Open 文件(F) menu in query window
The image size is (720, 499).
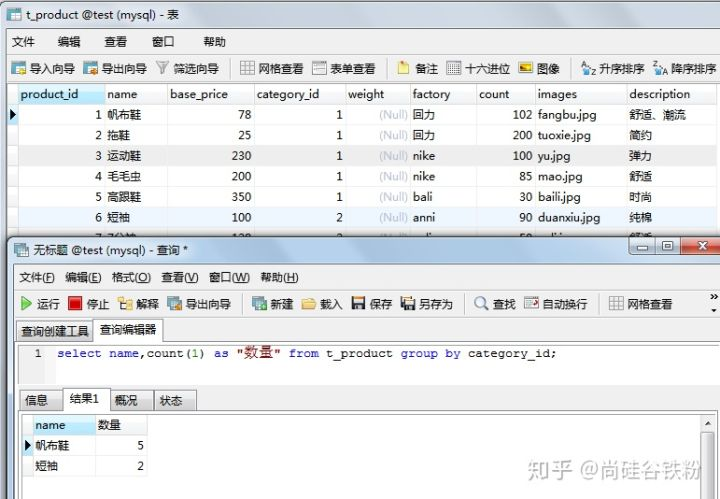click(37, 277)
